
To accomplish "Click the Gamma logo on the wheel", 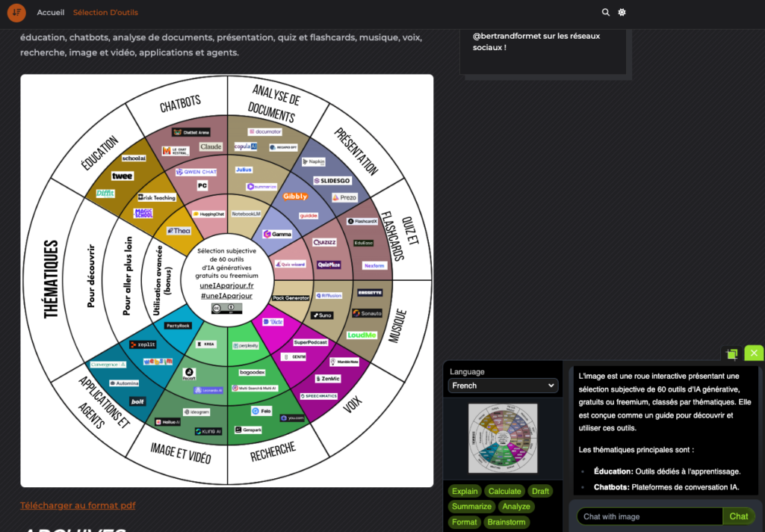I will point(278,235).
